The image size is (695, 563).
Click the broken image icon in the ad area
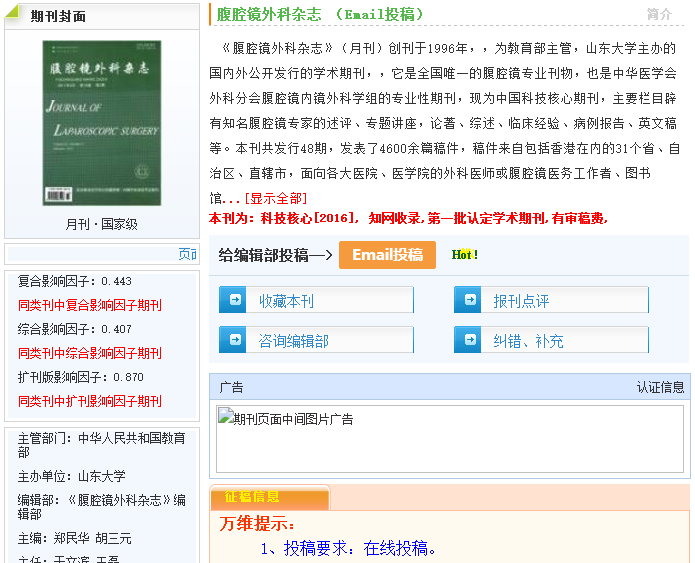coord(225,418)
